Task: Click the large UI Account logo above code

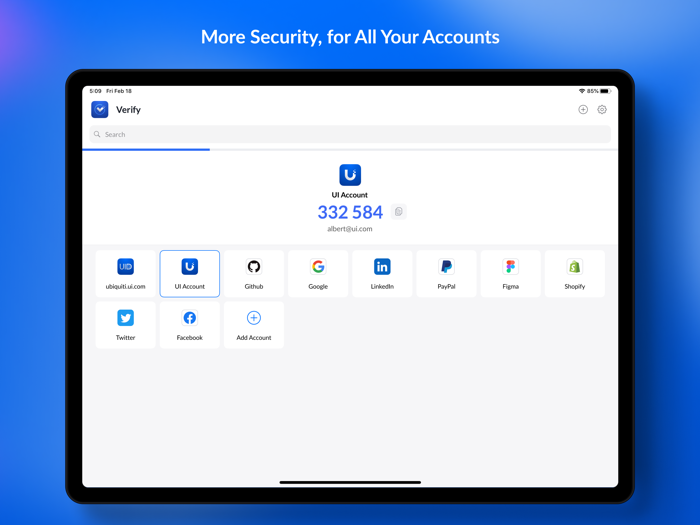Action: tap(350, 175)
